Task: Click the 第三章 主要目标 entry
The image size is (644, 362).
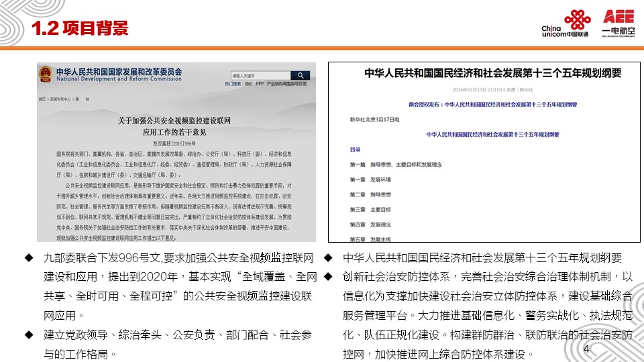Action: coord(370,210)
